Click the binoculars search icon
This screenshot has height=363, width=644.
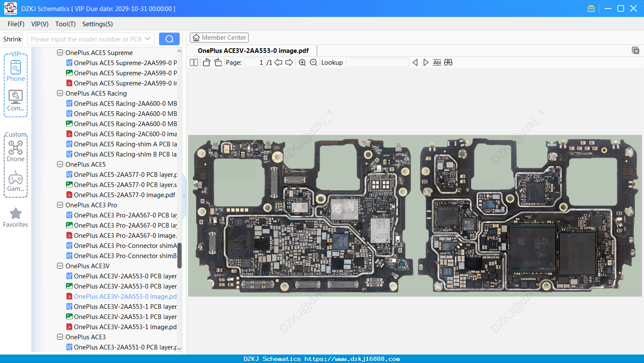click(x=448, y=62)
